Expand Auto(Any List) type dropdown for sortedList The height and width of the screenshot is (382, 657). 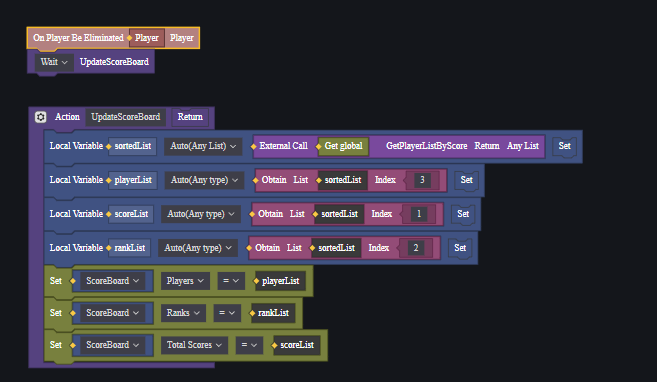203,146
